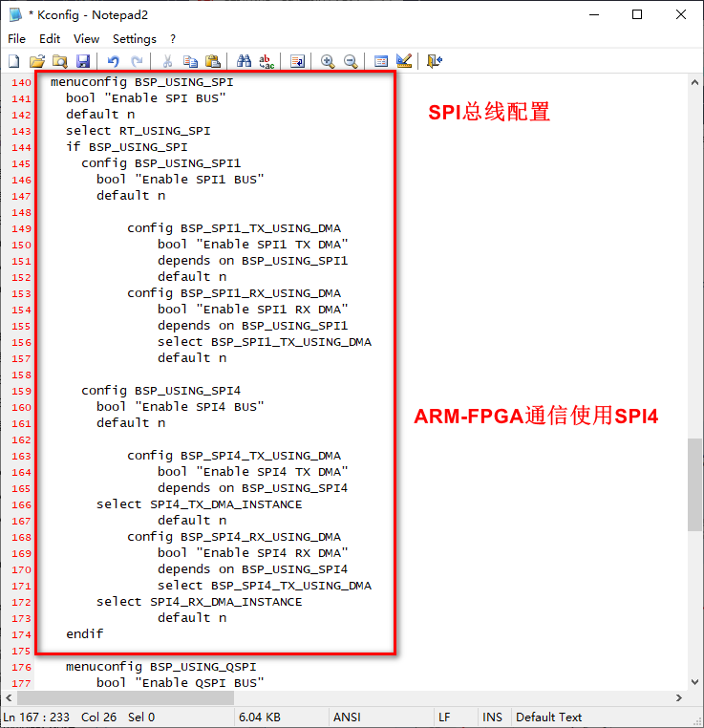
Task: Click the Copy toolbar icon
Action: click(190, 61)
